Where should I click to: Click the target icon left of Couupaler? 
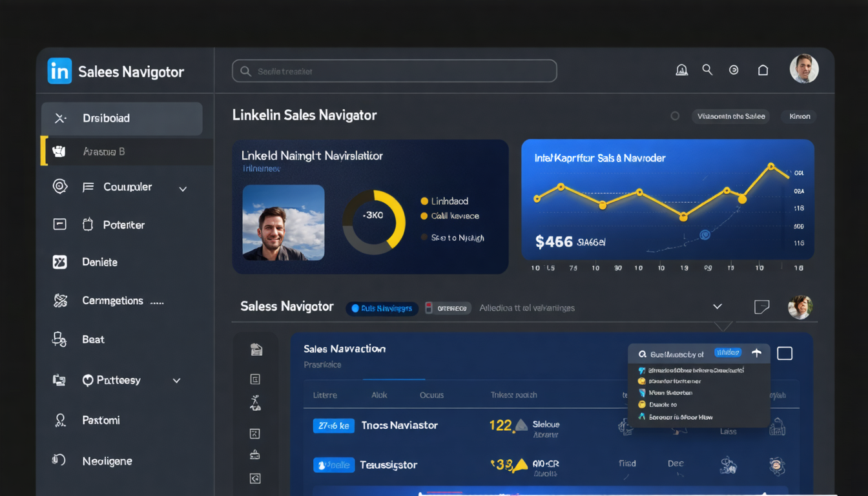coord(60,187)
